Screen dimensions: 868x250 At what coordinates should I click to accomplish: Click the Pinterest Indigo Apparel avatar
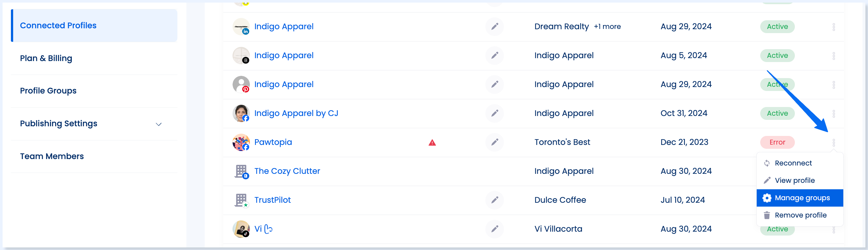[241, 84]
